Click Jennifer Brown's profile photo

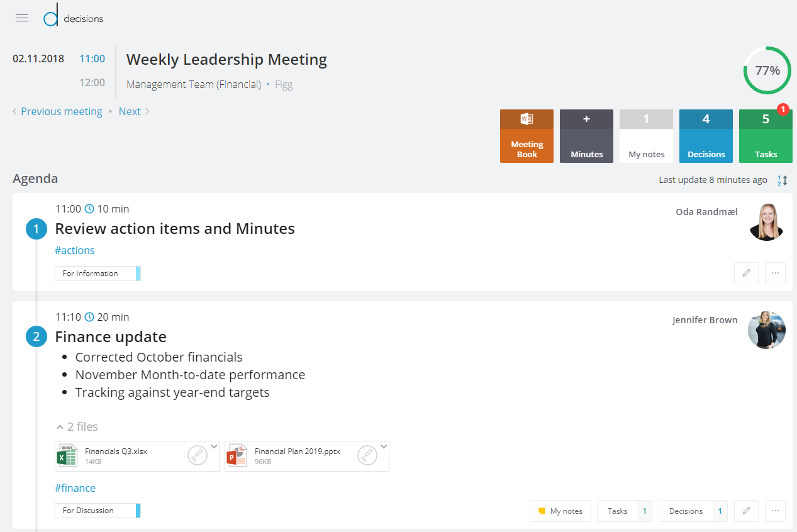click(x=766, y=330)
